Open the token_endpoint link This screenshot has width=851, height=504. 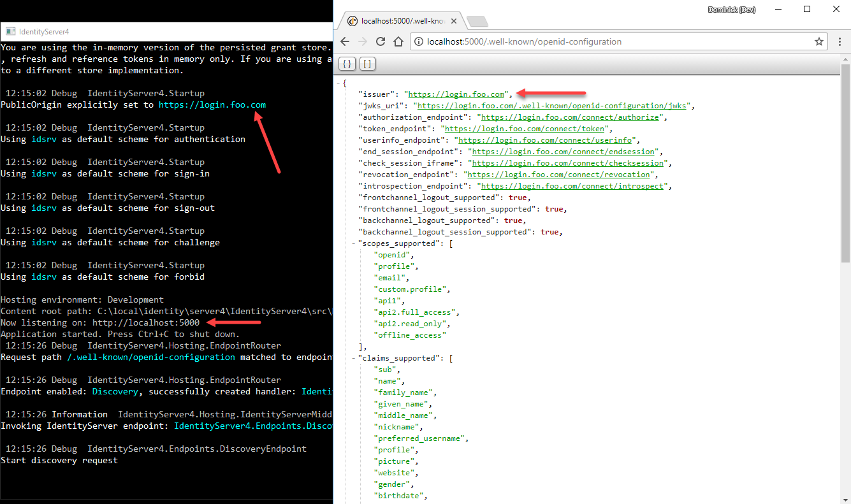[x=525, y=128]
